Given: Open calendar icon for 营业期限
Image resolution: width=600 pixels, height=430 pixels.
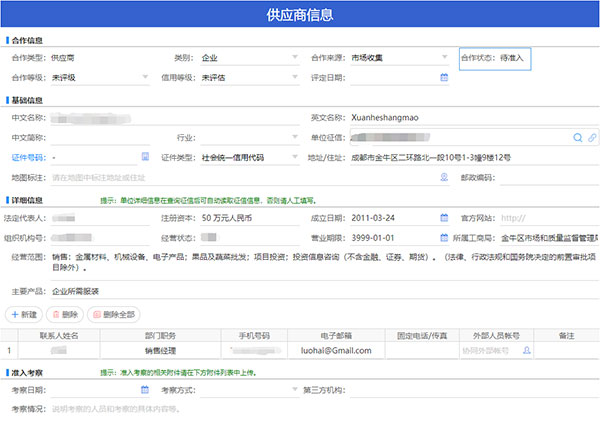Looking at the screenshot, I should 444,238.
